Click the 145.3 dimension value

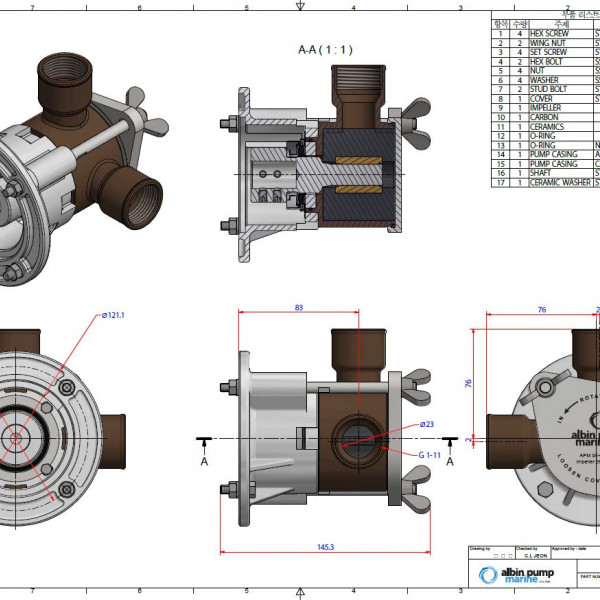pyautogui.click(x=325, y=547)
